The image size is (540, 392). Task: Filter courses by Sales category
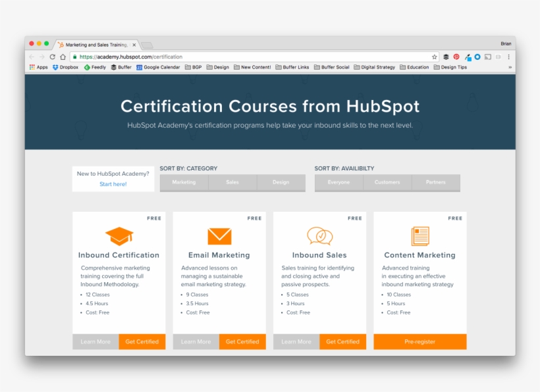232,182
